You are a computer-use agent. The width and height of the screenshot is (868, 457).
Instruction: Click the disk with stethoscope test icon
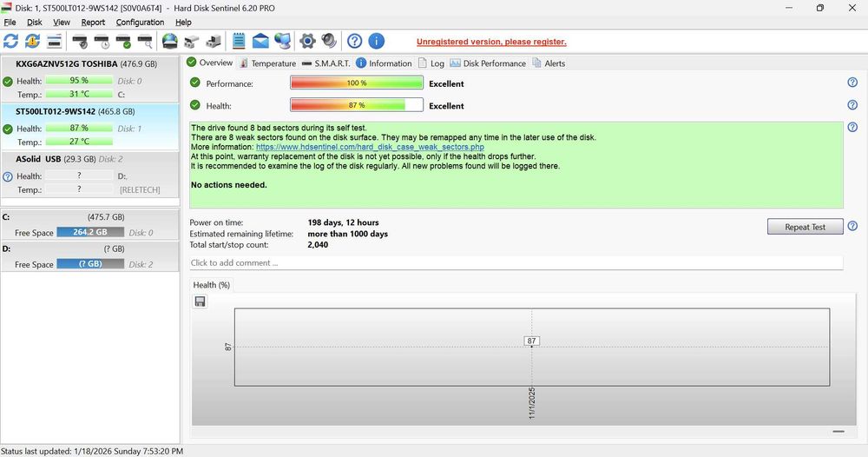pos(80,41)
